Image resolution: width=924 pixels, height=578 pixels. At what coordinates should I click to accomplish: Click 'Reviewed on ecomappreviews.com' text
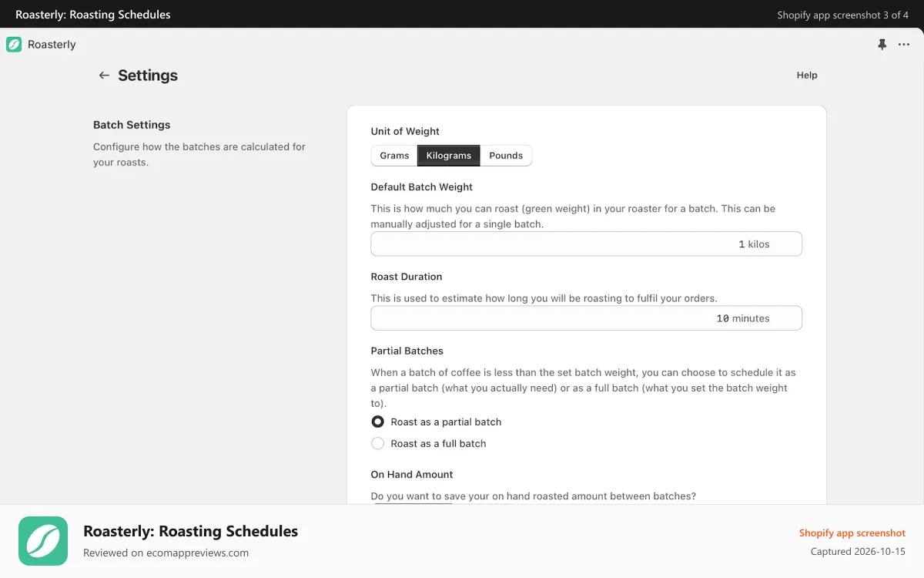pyautogui.click(x=166, y=553)
